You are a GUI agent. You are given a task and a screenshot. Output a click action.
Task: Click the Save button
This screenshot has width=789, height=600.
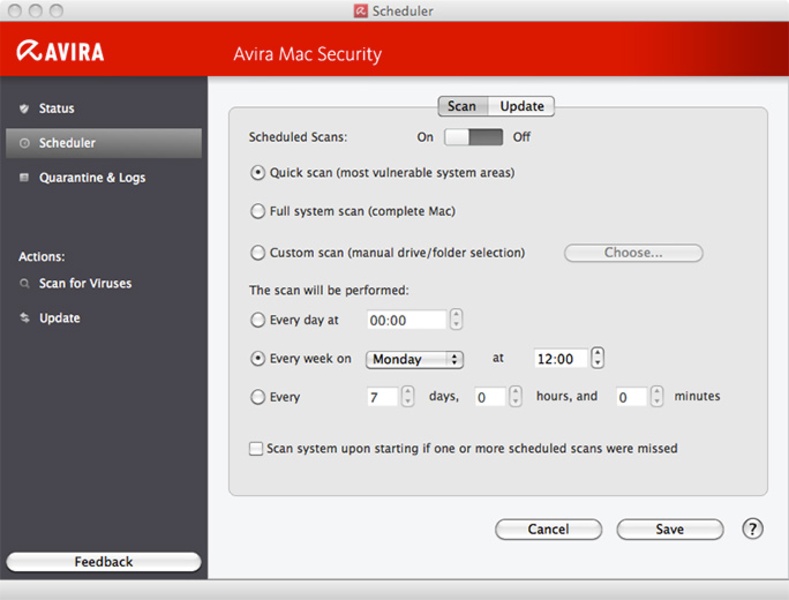(x=669, y=529)
